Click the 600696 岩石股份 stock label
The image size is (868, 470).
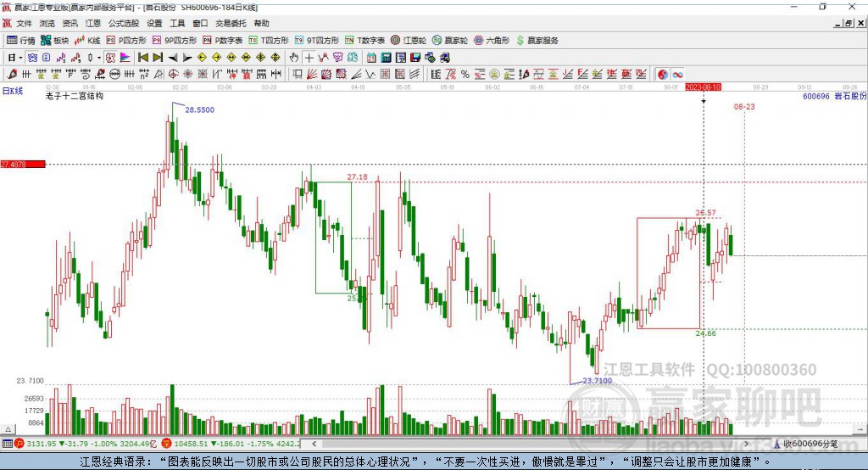pyautogui.click(x=835, y=96)
